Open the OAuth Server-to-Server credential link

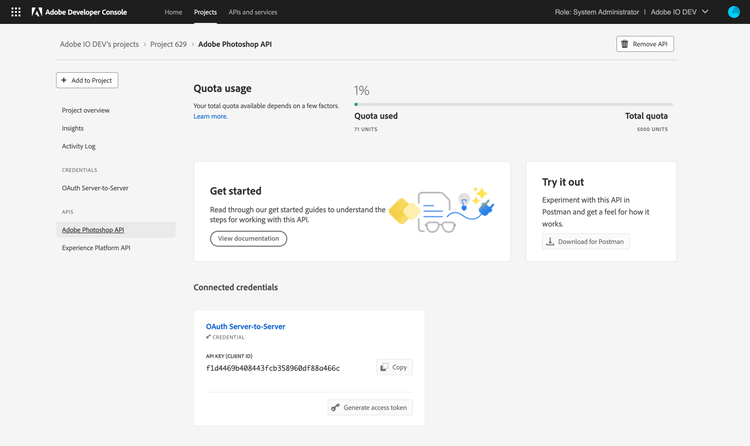pyautogui.click(x=245, y=326)
